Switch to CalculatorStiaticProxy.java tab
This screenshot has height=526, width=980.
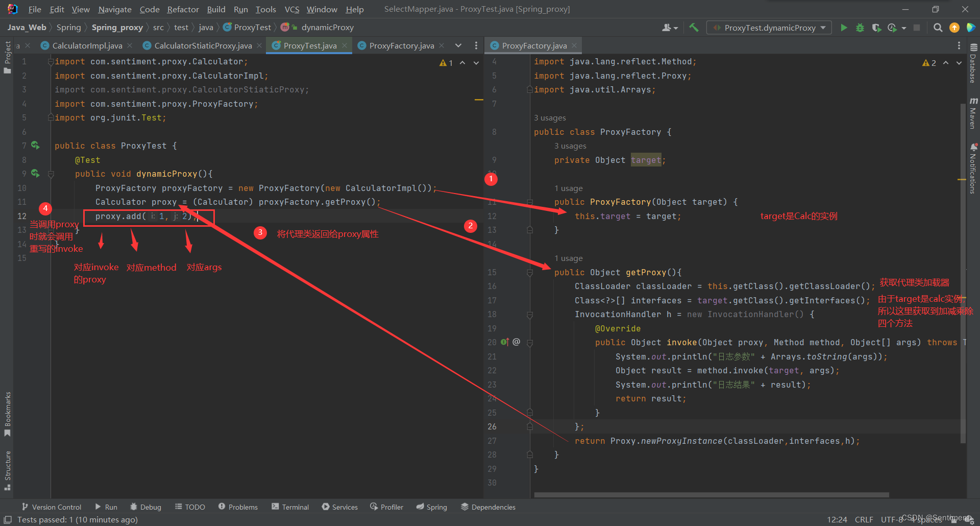point(203,45)
